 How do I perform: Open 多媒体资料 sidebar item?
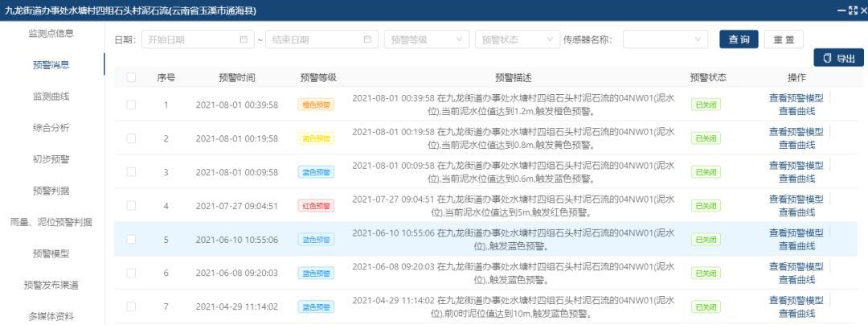coord(51,317)
